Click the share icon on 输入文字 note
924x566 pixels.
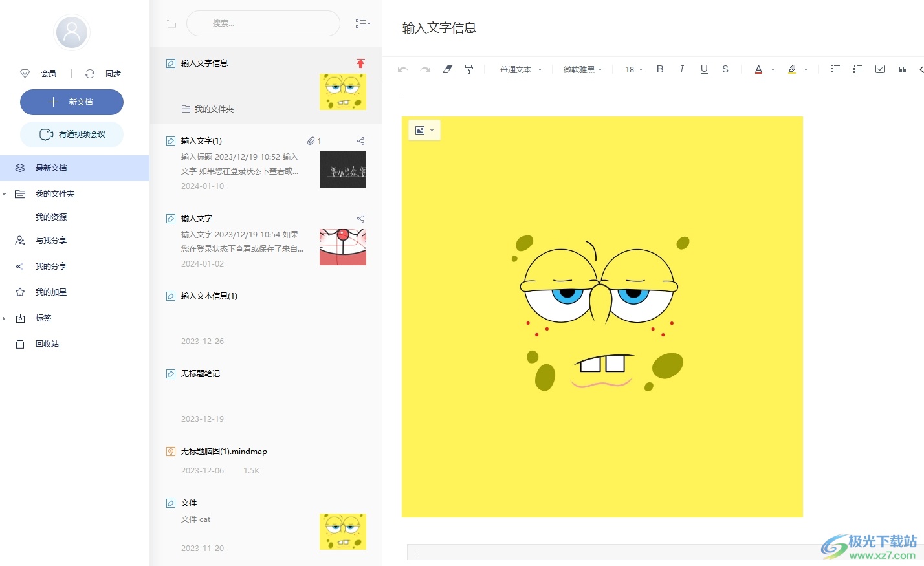tap(360, 219)
